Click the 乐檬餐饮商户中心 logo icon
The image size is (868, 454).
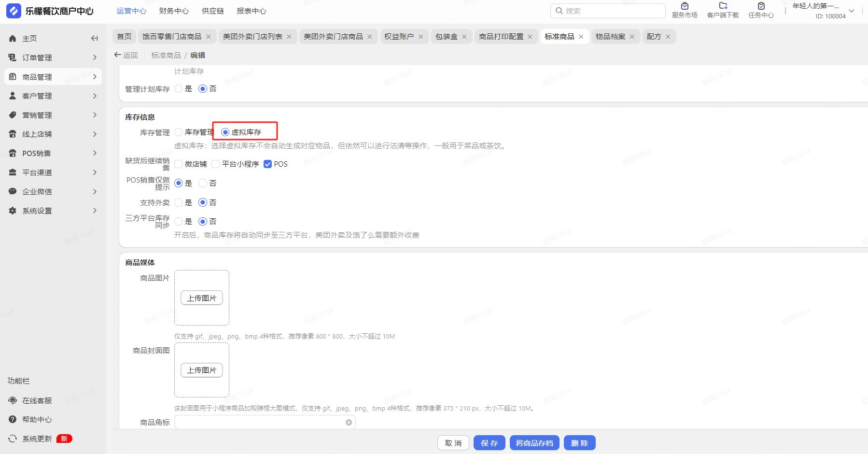pyautogui.click(x=14, y=11)
